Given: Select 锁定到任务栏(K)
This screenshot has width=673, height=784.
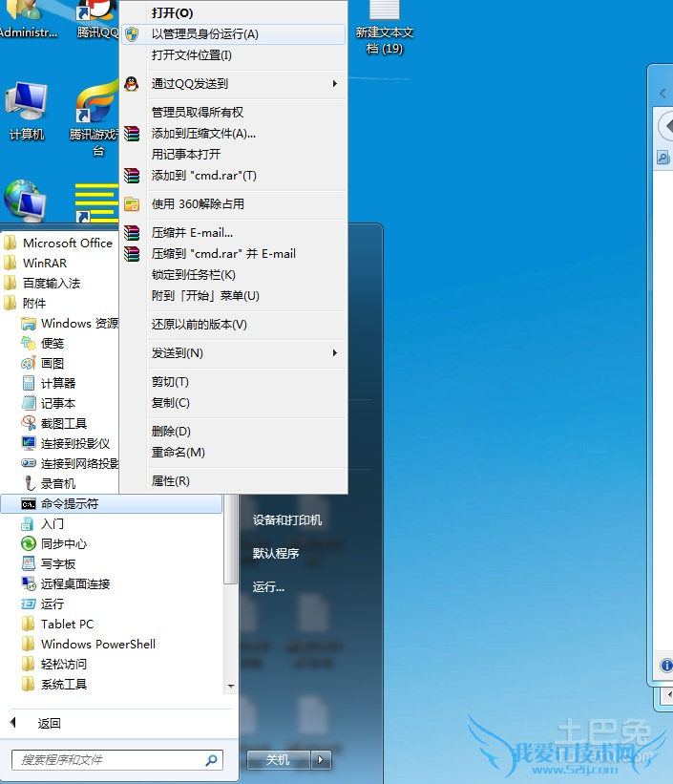Looking at the screenshot, I should click(x=234, y=274).
